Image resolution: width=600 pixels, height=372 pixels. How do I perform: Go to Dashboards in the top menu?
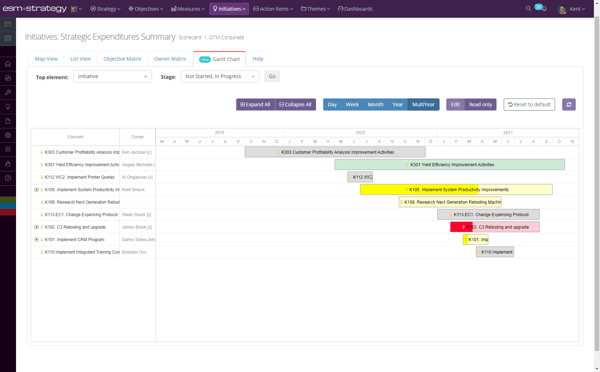355,9
